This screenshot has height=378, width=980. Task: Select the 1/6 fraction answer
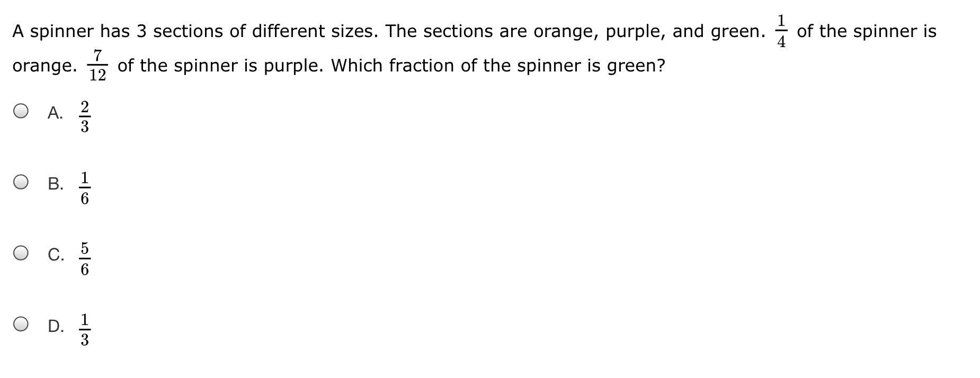(x=84, y=188)
